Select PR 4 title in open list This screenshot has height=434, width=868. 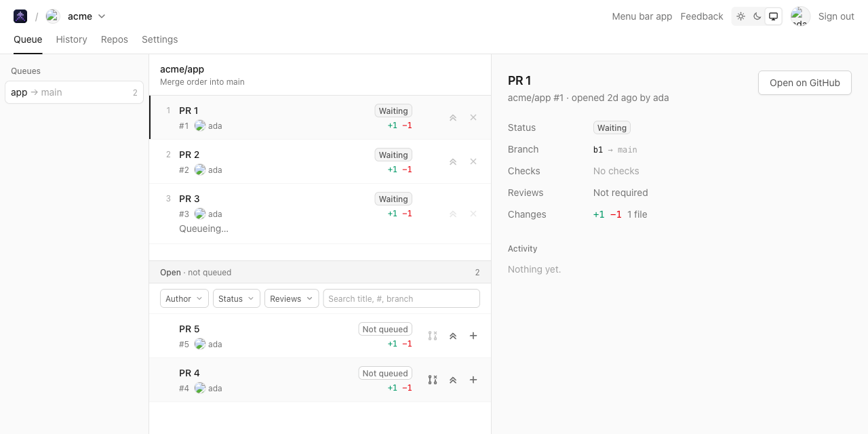[189, 373]
